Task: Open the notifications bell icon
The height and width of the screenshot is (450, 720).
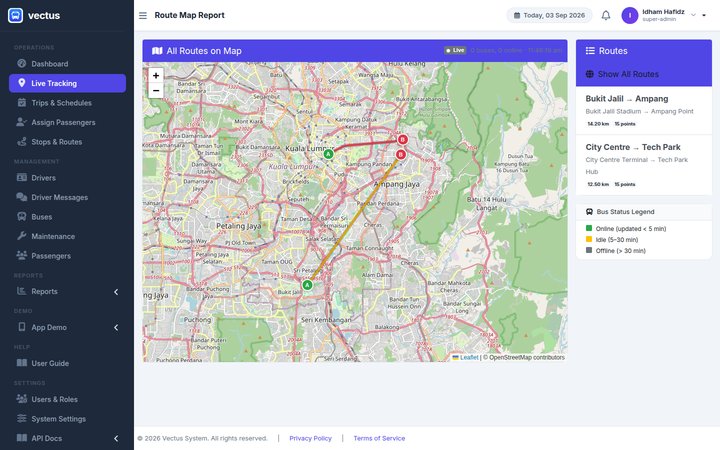Action: (606, 15)
